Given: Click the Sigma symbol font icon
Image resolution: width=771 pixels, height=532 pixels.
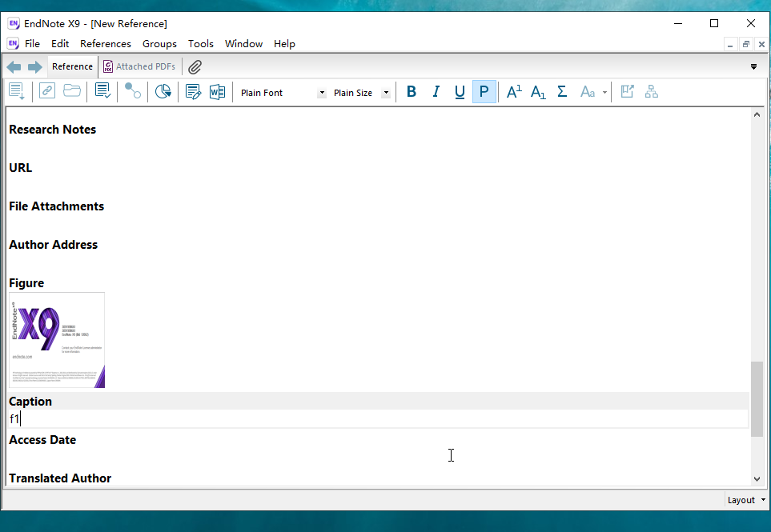Looking at the screenshot, I should pyautogui.click(x=562, y=92).
